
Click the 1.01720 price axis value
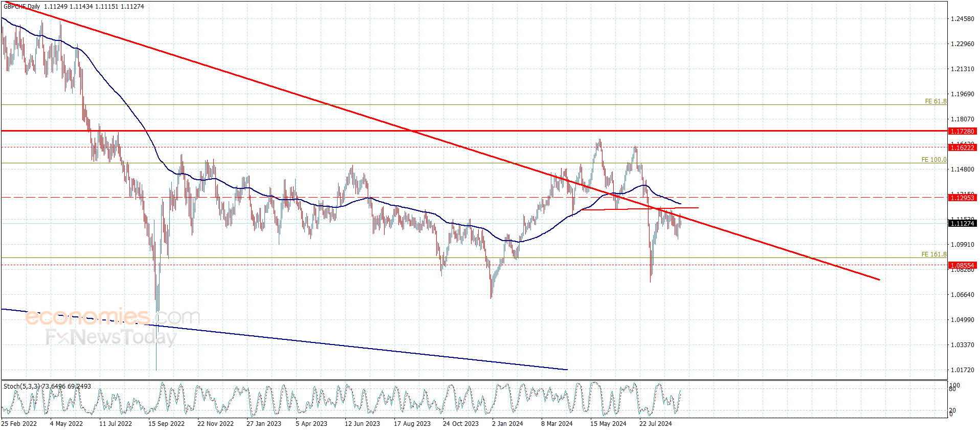point(962,370)
